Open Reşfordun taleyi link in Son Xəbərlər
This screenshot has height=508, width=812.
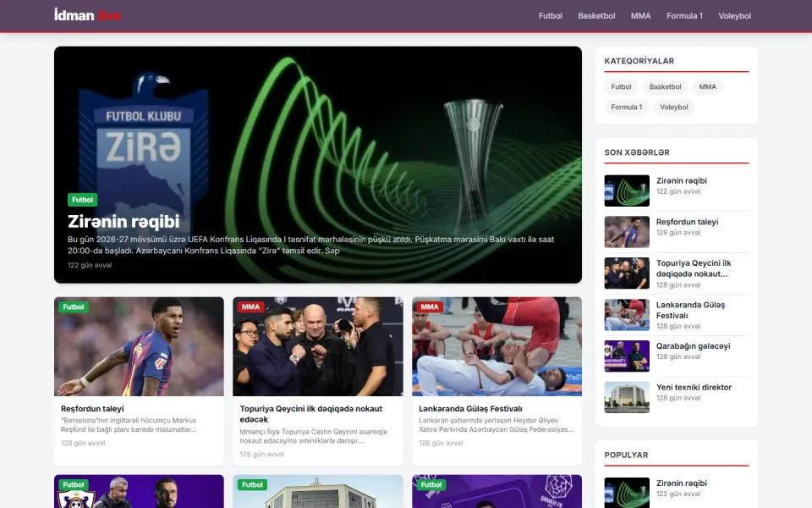point(687,222)
